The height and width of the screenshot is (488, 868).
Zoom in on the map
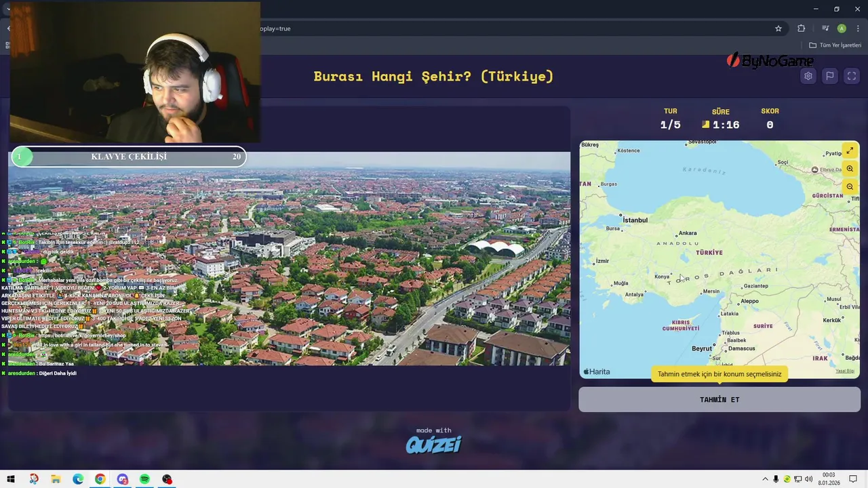[x=850, y=169]
